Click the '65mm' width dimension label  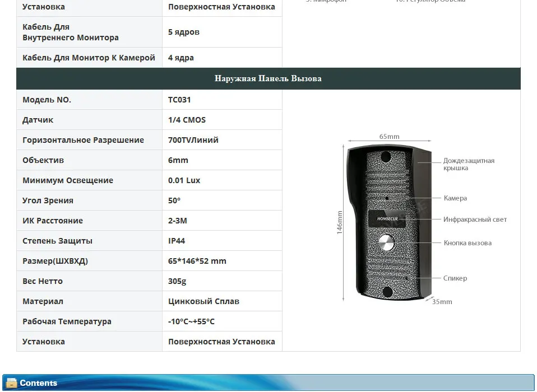point(389,137)
